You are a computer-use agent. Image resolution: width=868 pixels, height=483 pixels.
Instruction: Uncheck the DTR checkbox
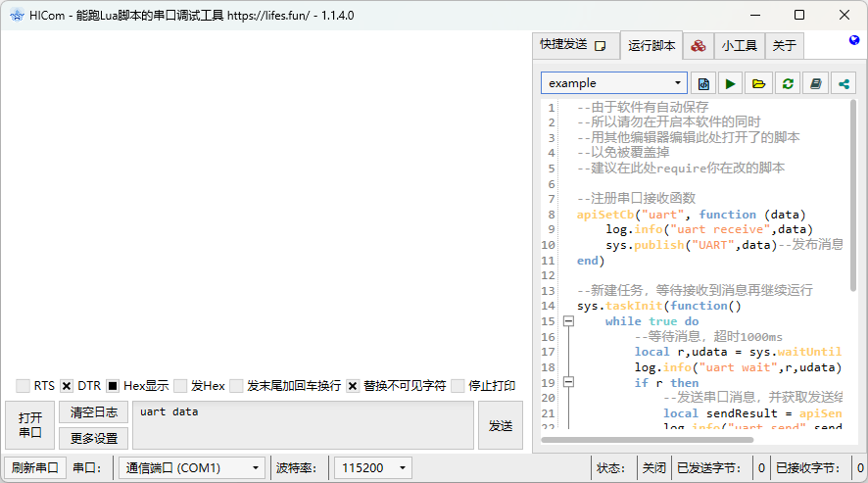[67, 386]
